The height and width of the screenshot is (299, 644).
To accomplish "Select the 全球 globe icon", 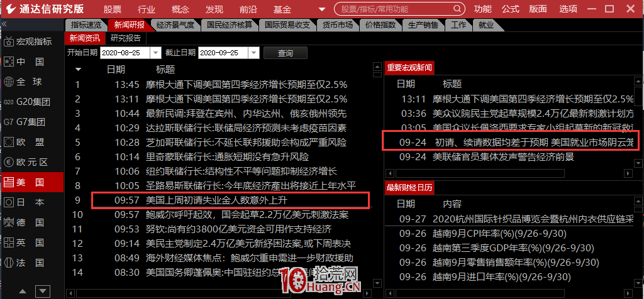I will click(x=9, y=82).
